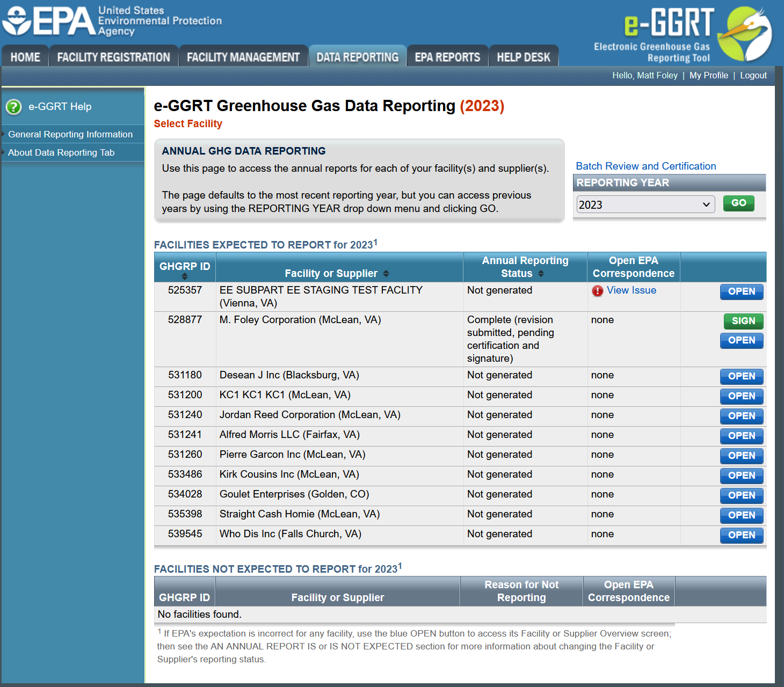
Task: Click the EPA logo
Action: point(112,21)
